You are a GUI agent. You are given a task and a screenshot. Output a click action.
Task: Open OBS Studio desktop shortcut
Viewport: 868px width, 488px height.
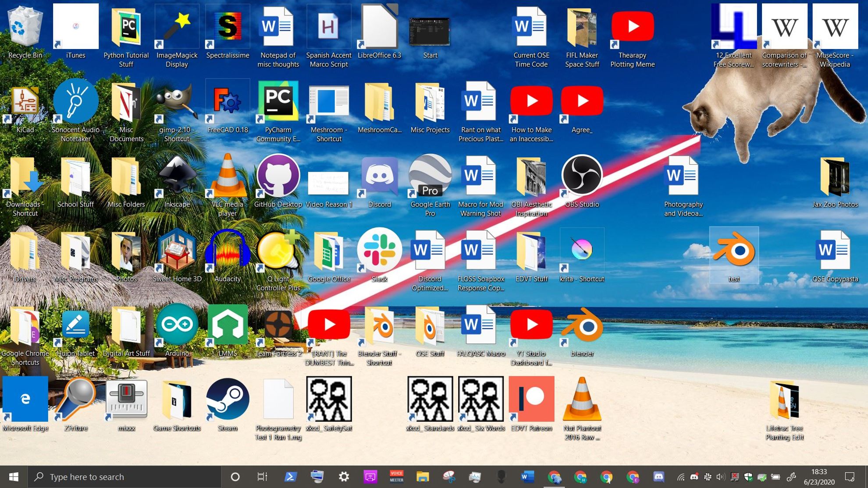(x=582, y=176)
